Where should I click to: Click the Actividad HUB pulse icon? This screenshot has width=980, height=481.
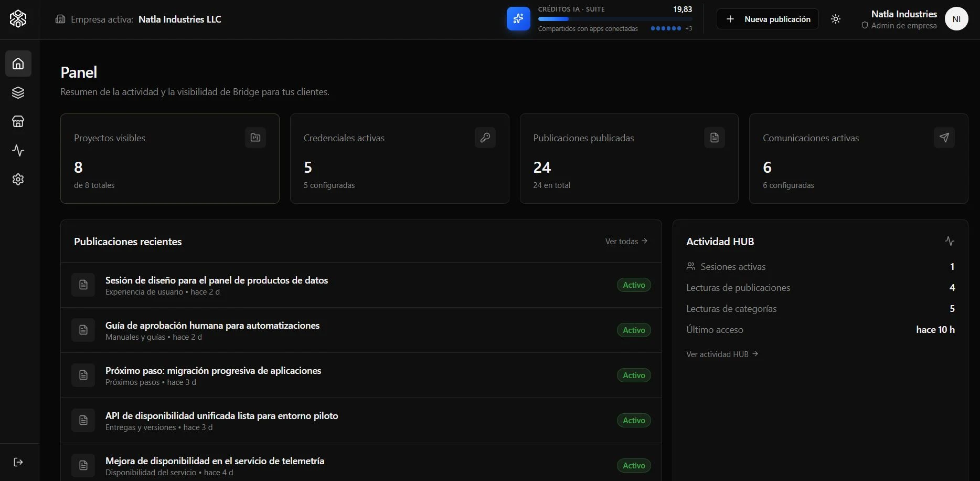click(x=950, y=241)
